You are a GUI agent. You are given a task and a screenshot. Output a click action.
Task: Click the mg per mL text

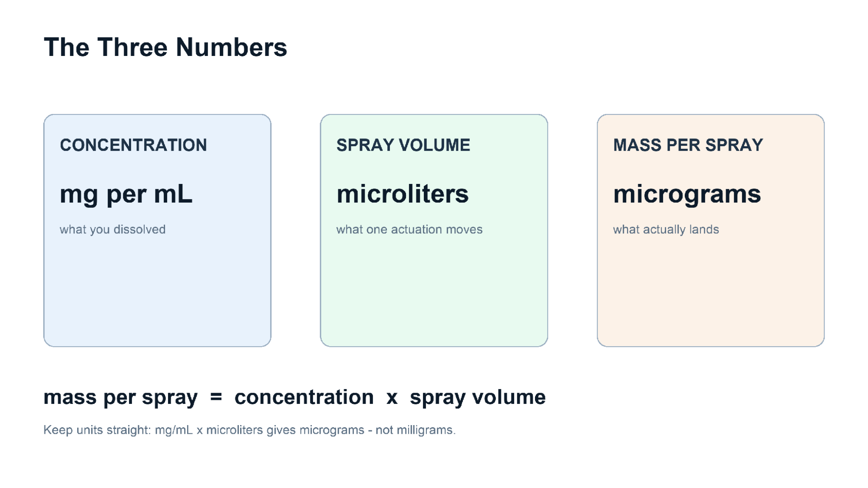[x=126, y=194]
